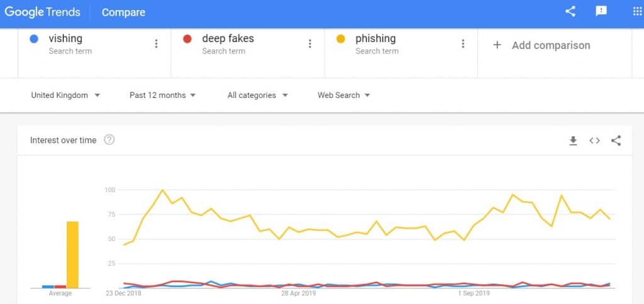Viewport: 644px width, 304px height.
Task: Open deep fakes term options menu
Action: click(x=310, y=44)
